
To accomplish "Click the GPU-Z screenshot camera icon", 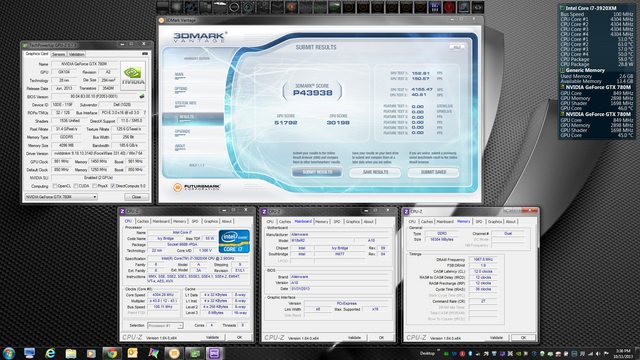I will (x=144, y=54).
